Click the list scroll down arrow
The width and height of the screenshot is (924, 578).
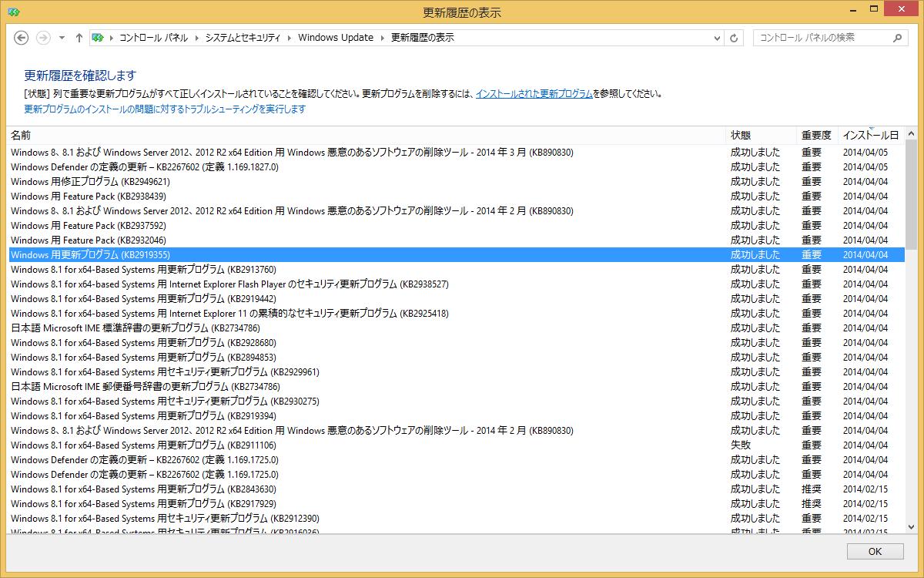(x=911, y=526)
